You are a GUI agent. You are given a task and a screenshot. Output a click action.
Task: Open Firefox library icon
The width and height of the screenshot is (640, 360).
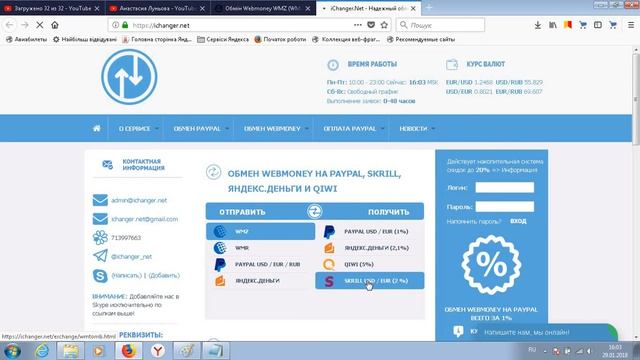[x=553, y=25]
